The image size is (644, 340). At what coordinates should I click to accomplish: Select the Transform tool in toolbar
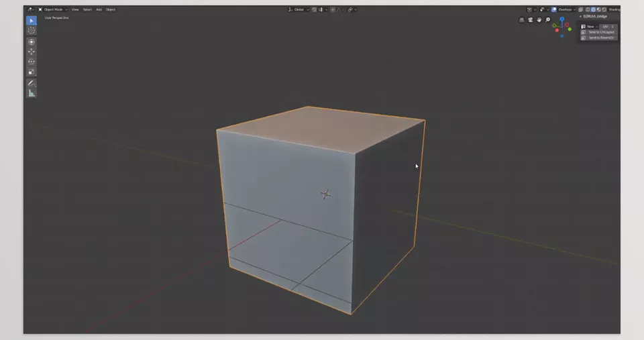(x=32, y=42)
